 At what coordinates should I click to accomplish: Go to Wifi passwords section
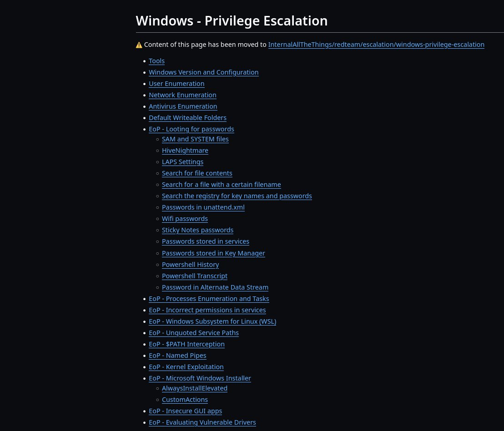click(x=185, y=219)
